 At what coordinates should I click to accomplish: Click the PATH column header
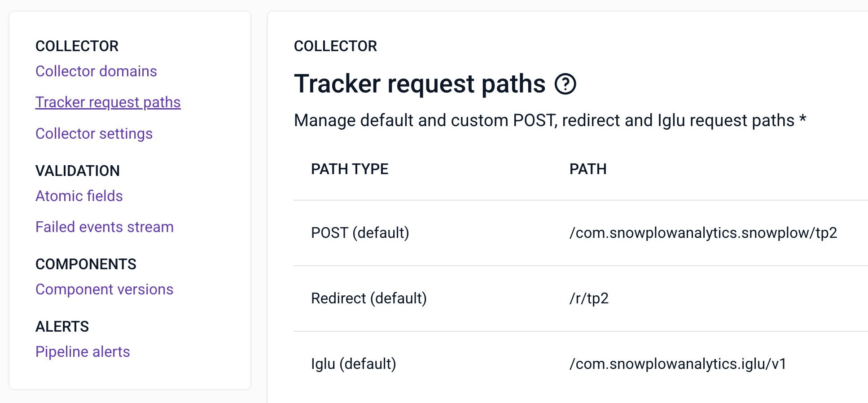(x=587, y=169)
